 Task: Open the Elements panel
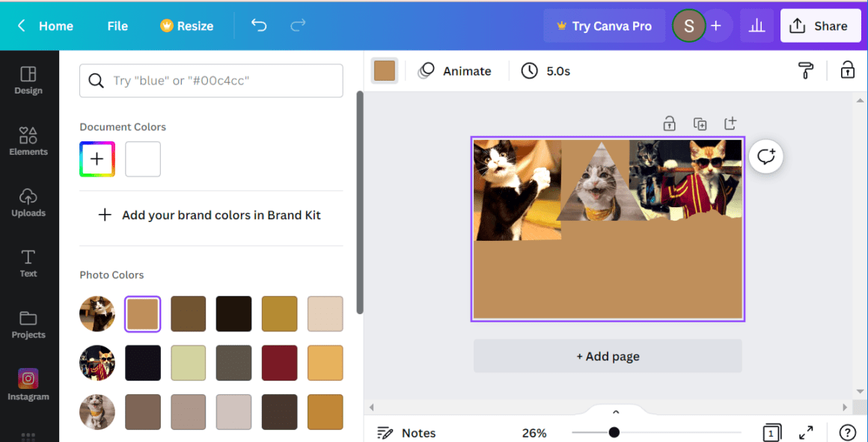click(28, 142)
